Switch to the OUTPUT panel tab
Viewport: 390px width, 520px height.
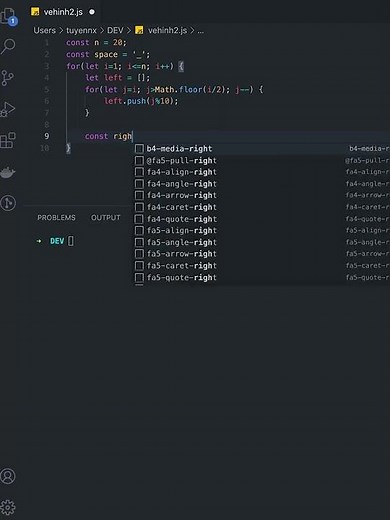pos(106,218)
